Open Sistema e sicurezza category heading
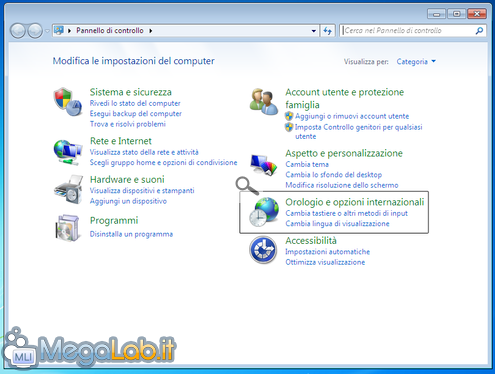 point(131,92)
